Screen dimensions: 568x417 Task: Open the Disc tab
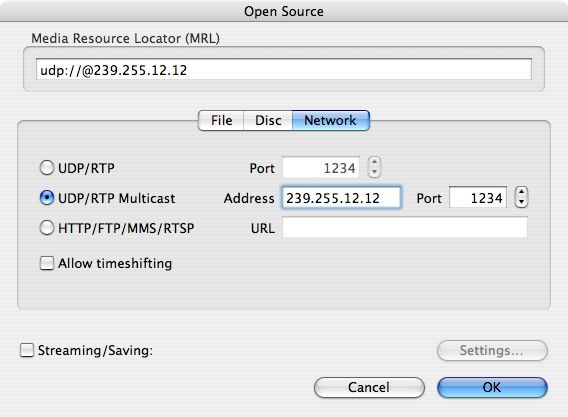point(268,120)
